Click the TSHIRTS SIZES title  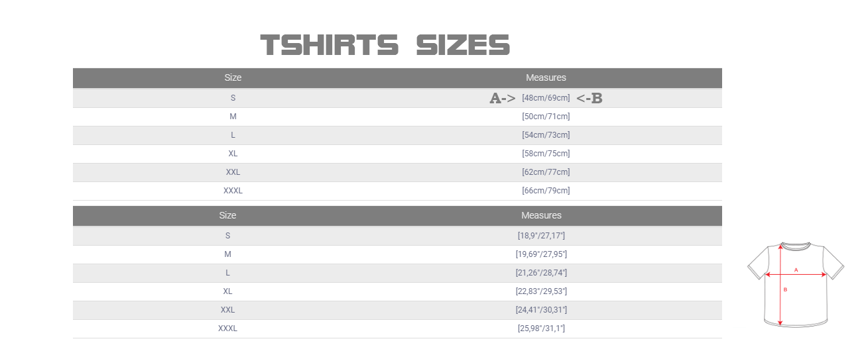(x=385, y=45)
